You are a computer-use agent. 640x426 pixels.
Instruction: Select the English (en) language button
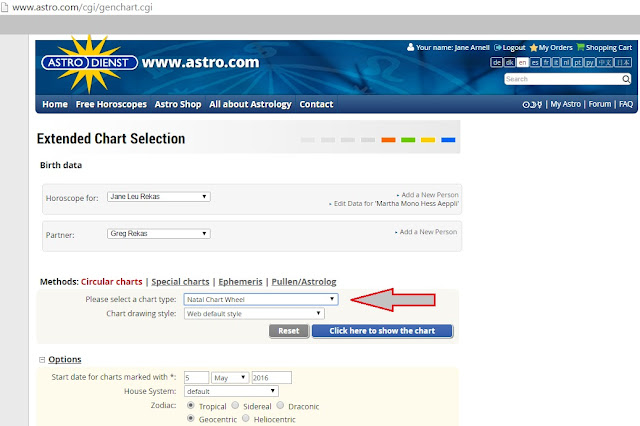point(522,62)
